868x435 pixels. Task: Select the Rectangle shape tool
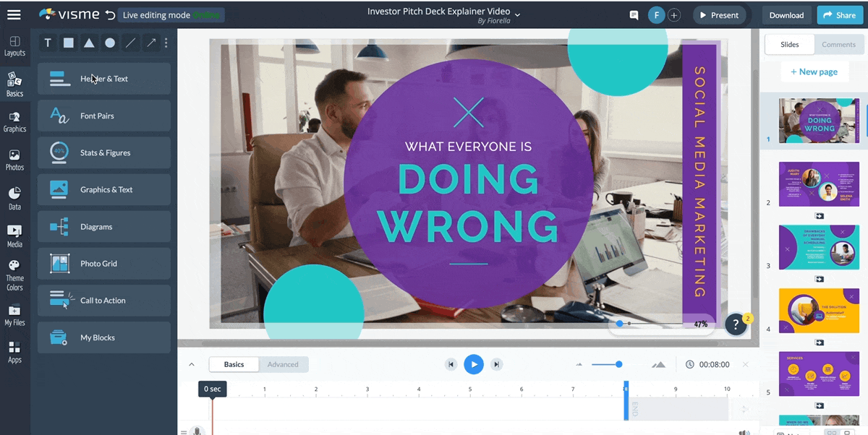pos(68,43)
